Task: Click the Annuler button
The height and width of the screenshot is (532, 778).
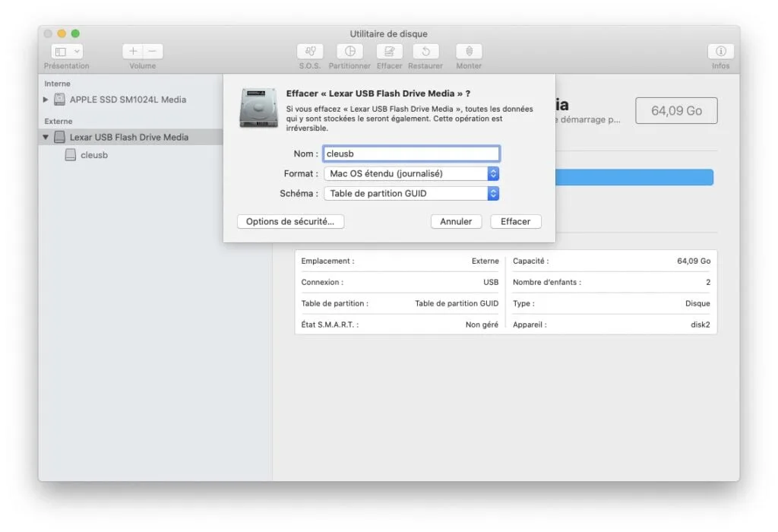Action: click(x=456, y=221)
